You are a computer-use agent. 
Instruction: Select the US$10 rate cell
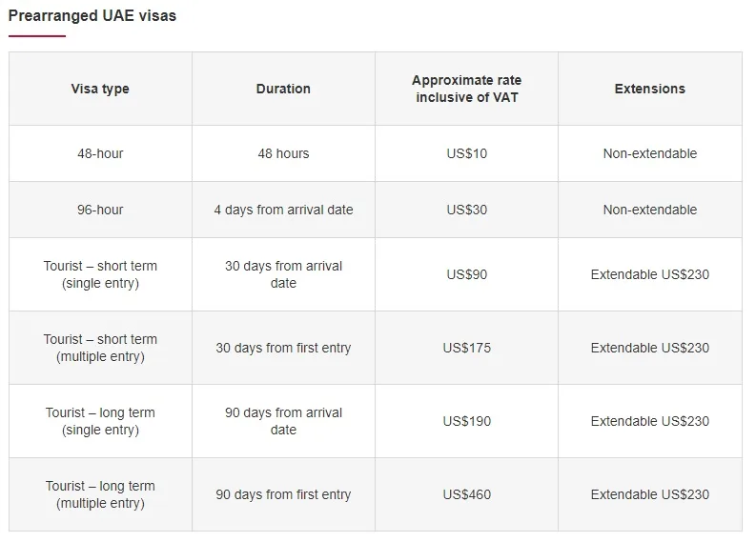(x=467, y=153)
